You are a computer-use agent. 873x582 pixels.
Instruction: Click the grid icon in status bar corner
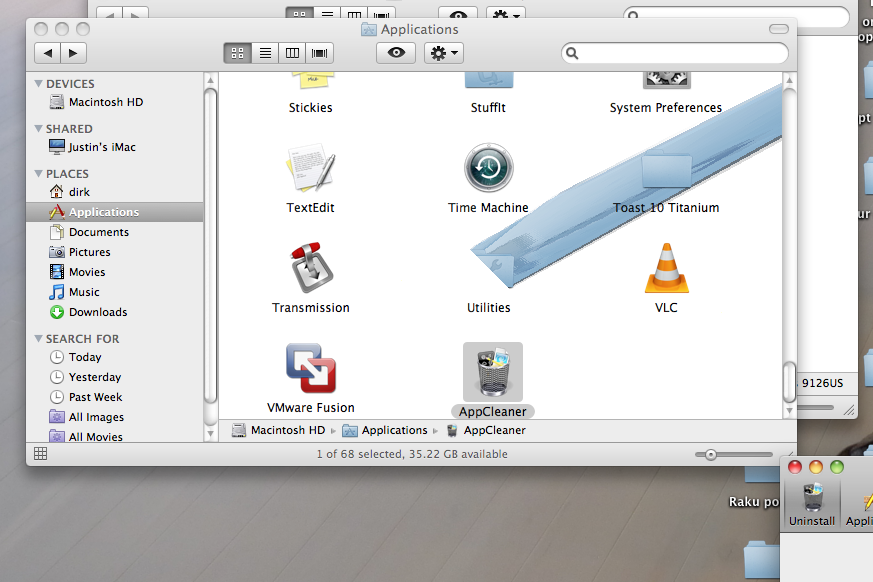tap(41, 454)
